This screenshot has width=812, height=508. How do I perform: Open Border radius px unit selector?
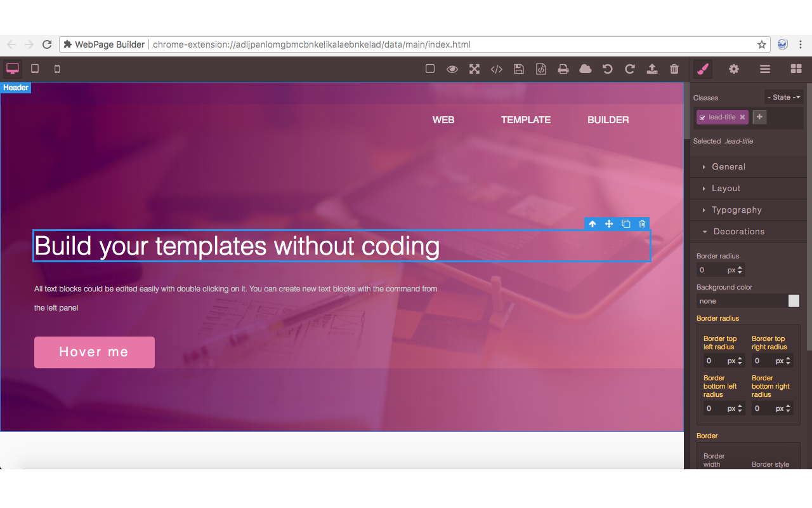click(x=731, y=270)
